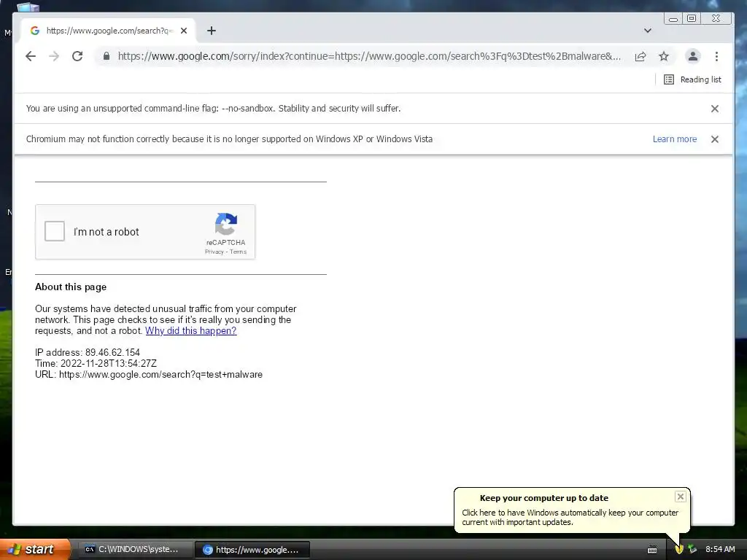Image resolution: width=747 pixels, height=560 pixels.
Task: Go back to the previous page
Action: point(31,56)
